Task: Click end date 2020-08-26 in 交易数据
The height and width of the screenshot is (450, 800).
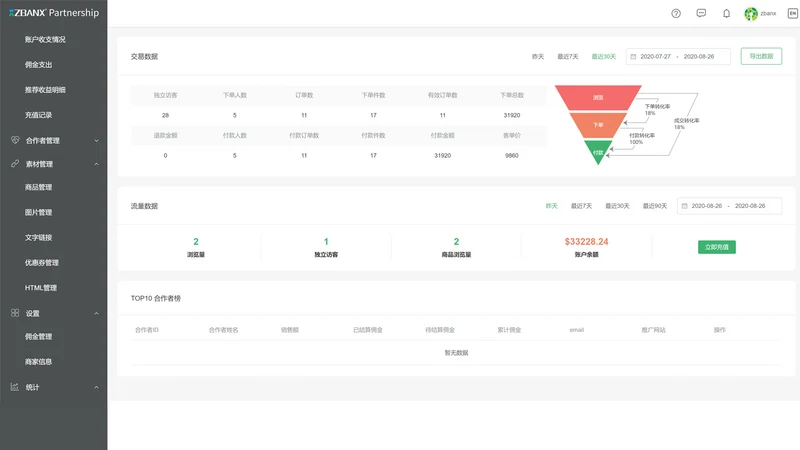Action: click(699, 57)
